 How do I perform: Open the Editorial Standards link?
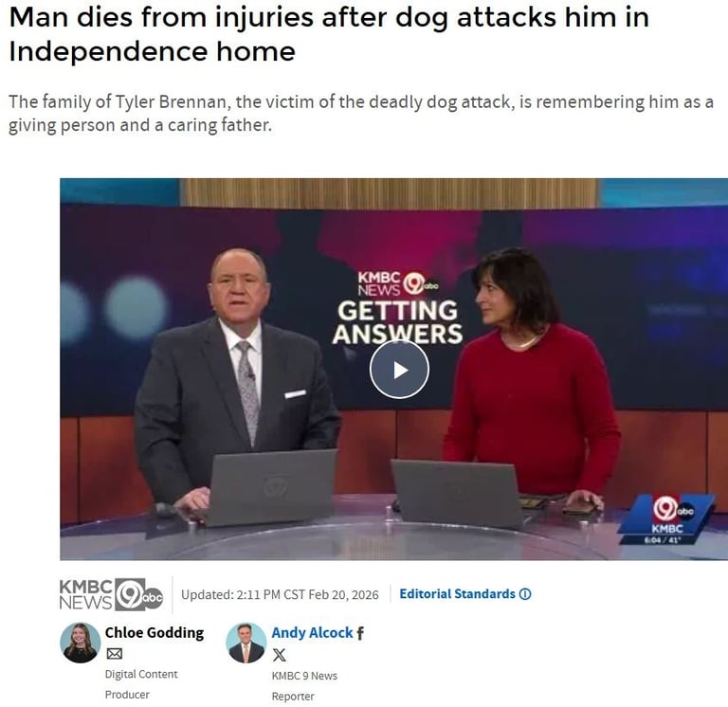pyautogui.click(x=457, y=594)
